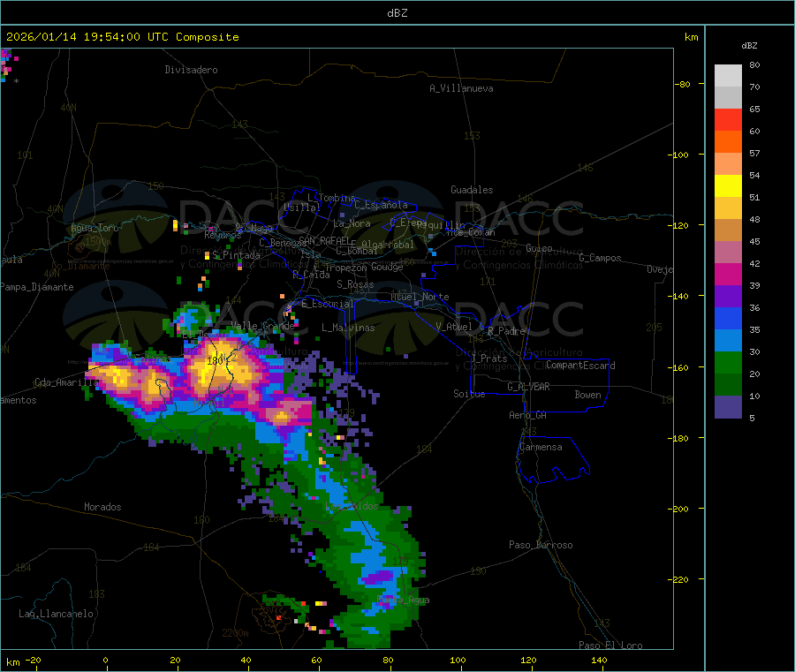Click the L_Malvinas map label

[x=348, y=328]
